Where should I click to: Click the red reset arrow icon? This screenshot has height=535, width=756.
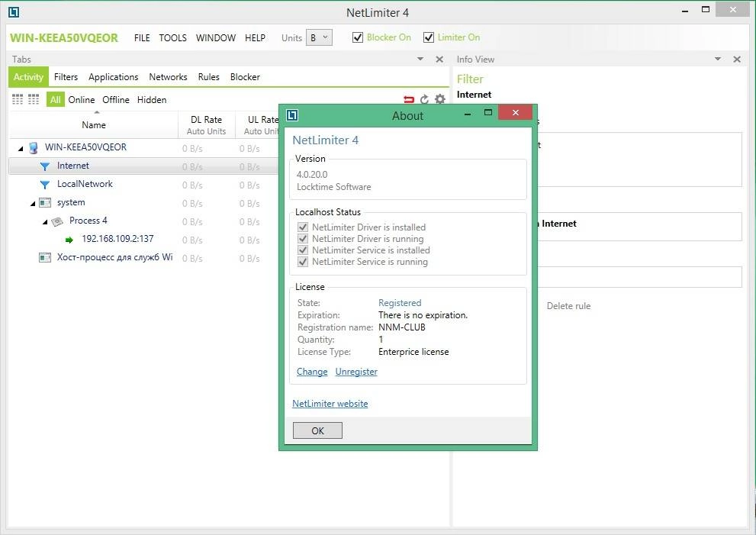point(409,99)
